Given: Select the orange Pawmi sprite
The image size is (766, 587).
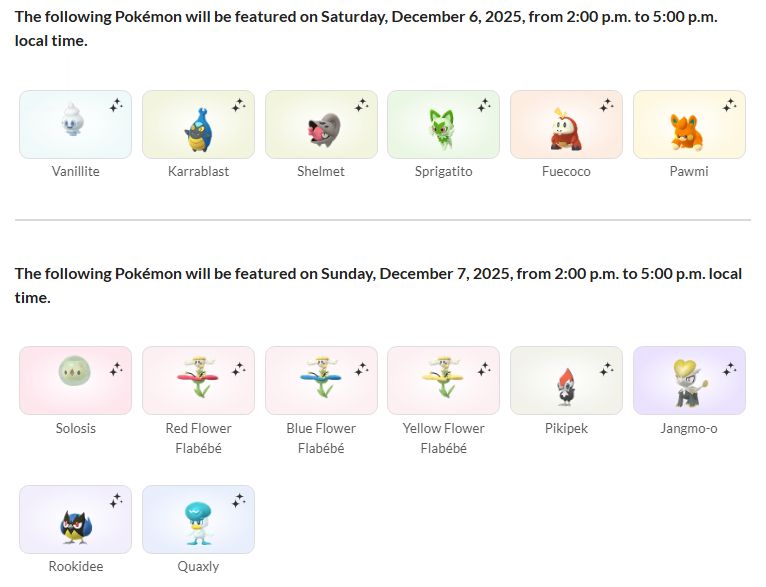Looking at the screenshot, I should click(x=687, y=132).
